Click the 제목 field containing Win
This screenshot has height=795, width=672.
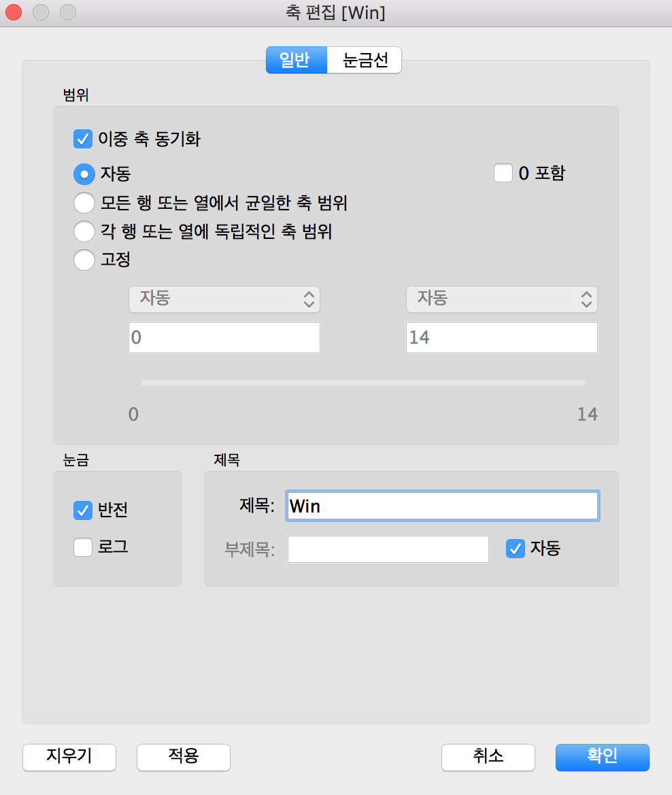click(442, 506)
